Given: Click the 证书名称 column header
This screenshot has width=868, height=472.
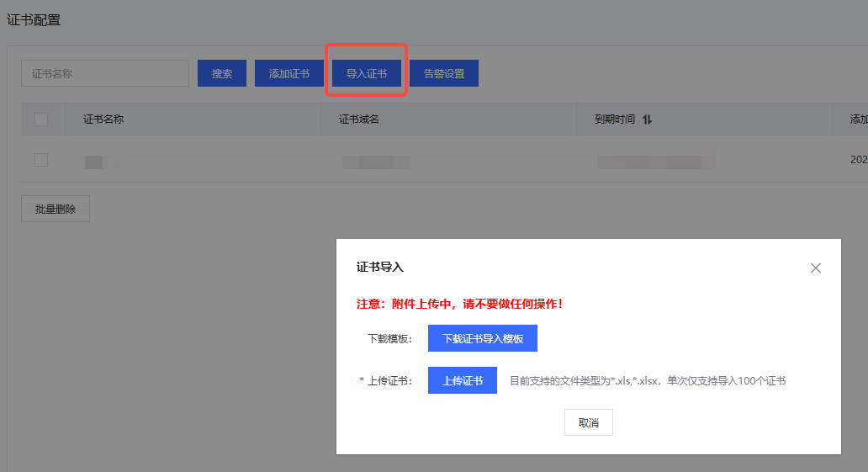Looking at the screenshot, I should pyautogui.click(x=103, y=119).
